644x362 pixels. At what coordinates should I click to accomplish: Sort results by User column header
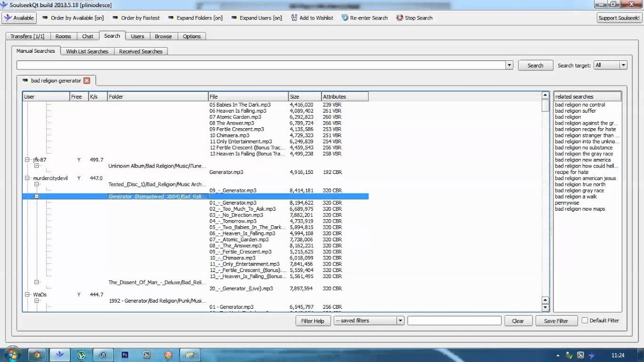46,97
